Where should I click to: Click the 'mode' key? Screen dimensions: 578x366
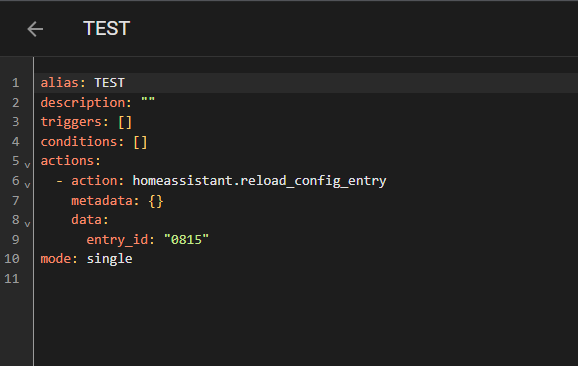coord(56,259)
